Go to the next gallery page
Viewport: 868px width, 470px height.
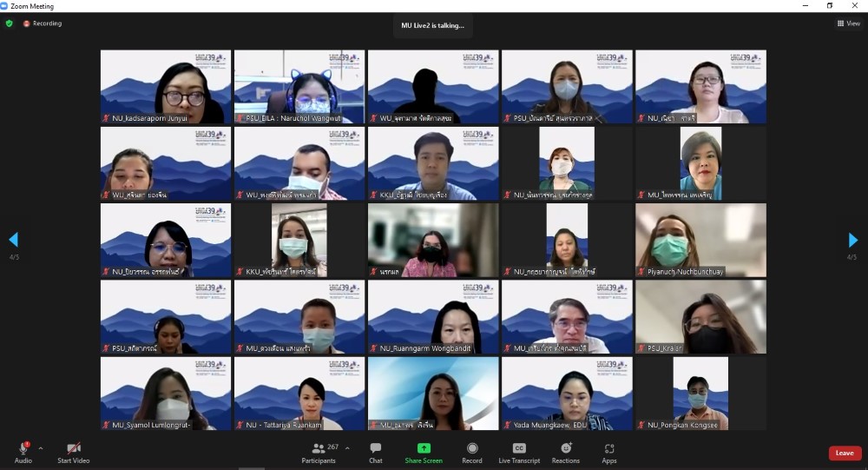[852, 241]
